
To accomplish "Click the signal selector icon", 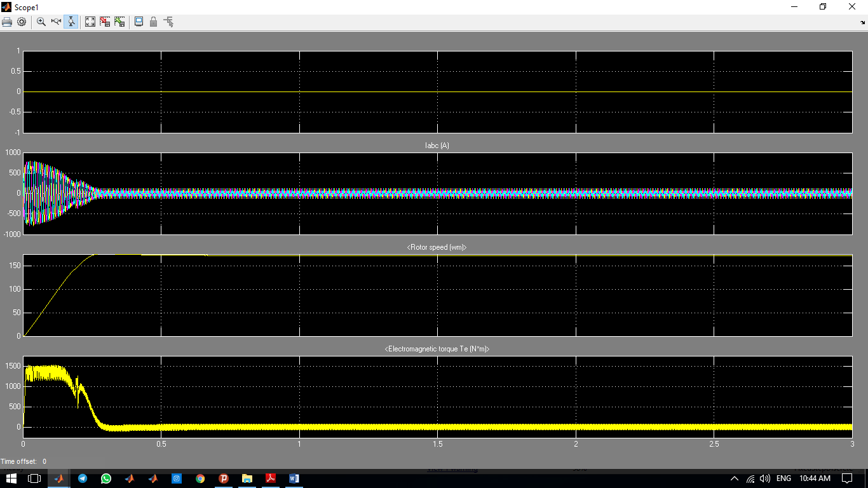I will (168, 22).
